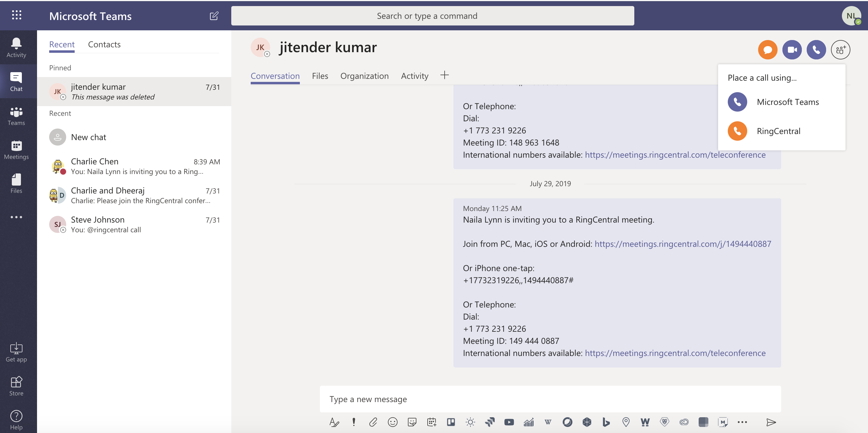868x433 pixels.
Task: Place call using Microsoft Teams option
Action: 781,102
